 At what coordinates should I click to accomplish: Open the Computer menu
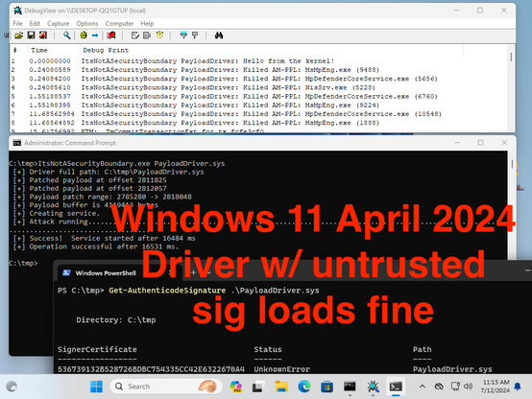119,23
